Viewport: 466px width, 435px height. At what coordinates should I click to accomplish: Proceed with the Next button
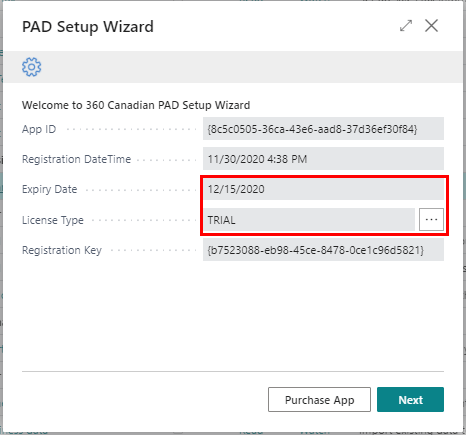tap(410, 399)
